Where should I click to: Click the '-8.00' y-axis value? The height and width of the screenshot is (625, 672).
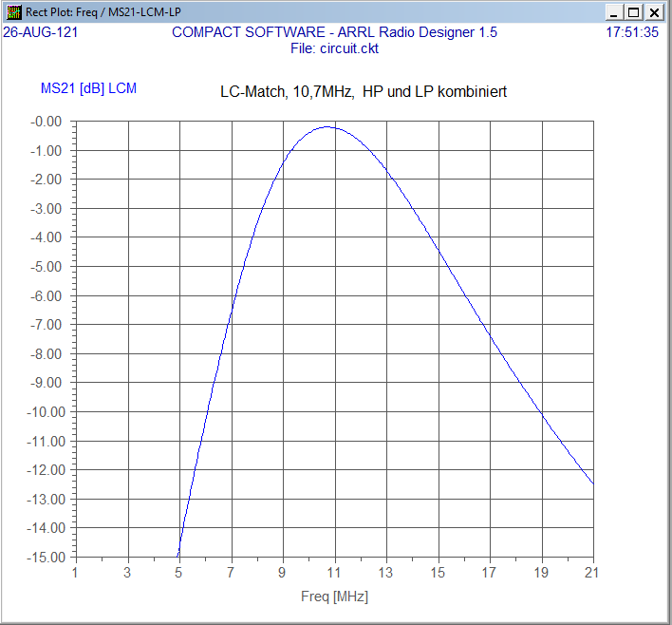(46, 354)
